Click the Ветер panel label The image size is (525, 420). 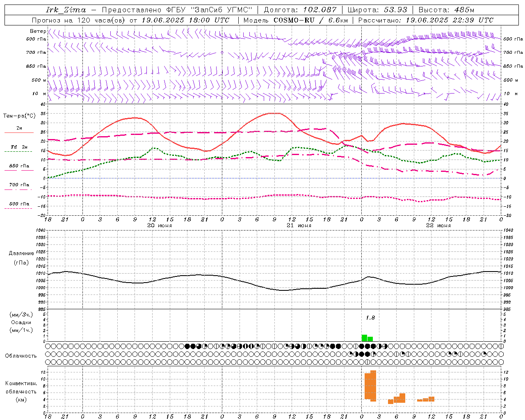coord(38,31)
